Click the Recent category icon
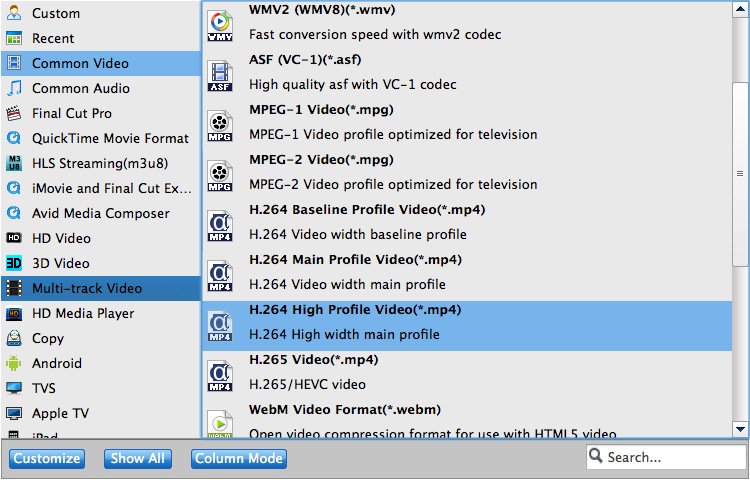Image resolution: width=750 pixels, height=480 pixels. pyautogui.click(x=14, y=38)
